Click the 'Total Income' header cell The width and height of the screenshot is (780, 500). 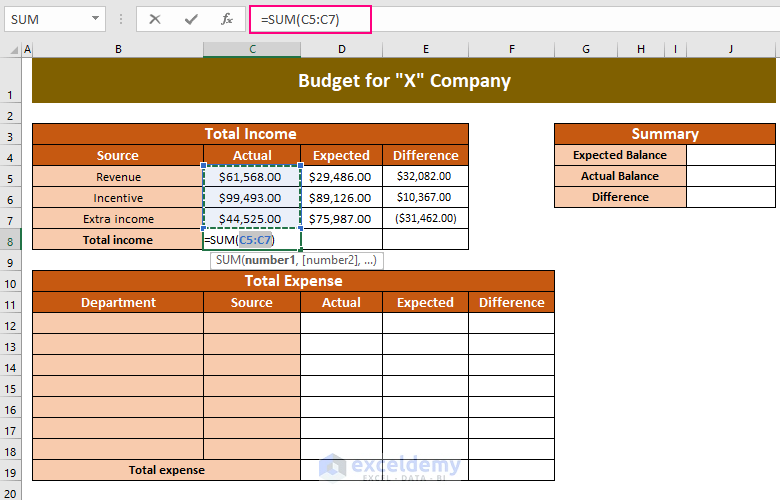pos(250,134)
